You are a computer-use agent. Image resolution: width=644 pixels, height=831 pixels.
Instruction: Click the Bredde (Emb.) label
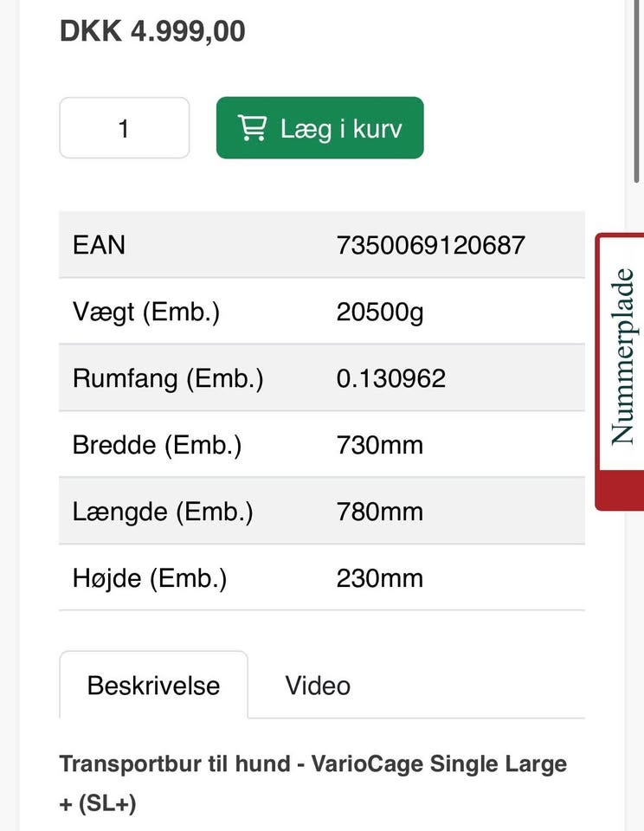(157, 445)
